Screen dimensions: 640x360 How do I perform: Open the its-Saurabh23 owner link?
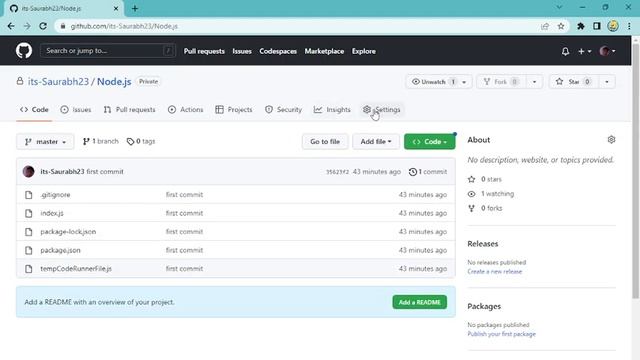click(x=58, y=82)
